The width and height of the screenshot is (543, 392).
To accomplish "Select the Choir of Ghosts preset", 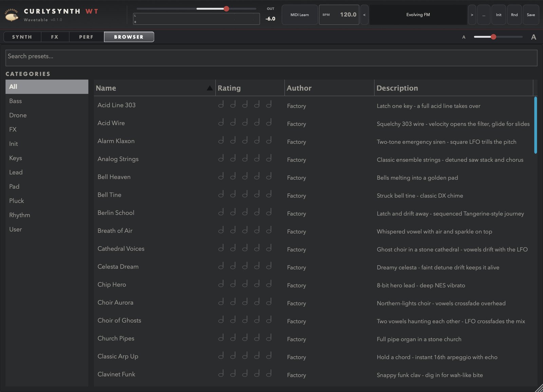I will point(119,320).
